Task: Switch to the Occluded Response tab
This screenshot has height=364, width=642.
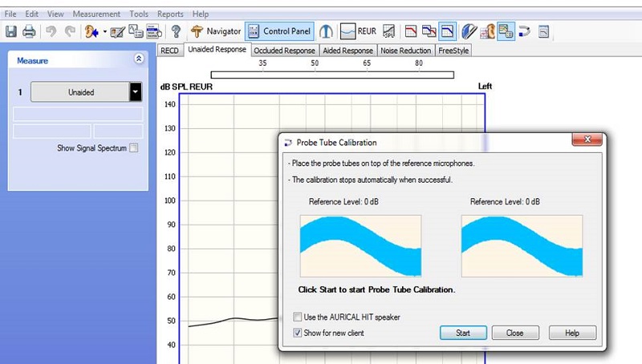Action: click(285, 51)
